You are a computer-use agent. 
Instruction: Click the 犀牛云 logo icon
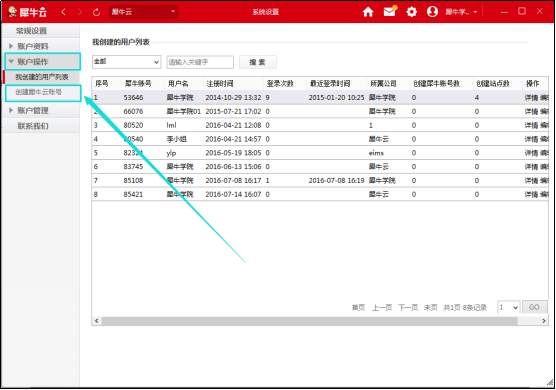coord(13,12)
